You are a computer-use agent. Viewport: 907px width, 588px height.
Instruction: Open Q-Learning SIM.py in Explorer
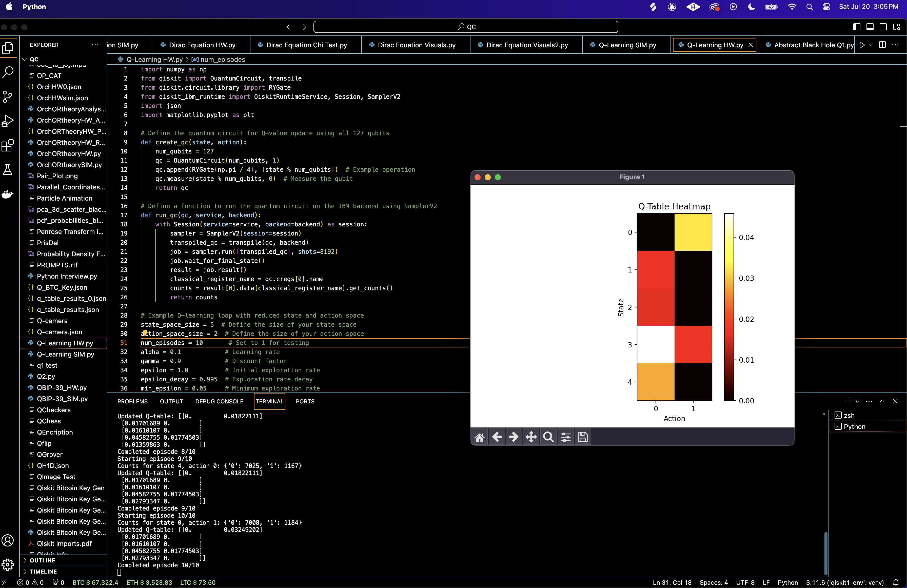click(65, 355)
